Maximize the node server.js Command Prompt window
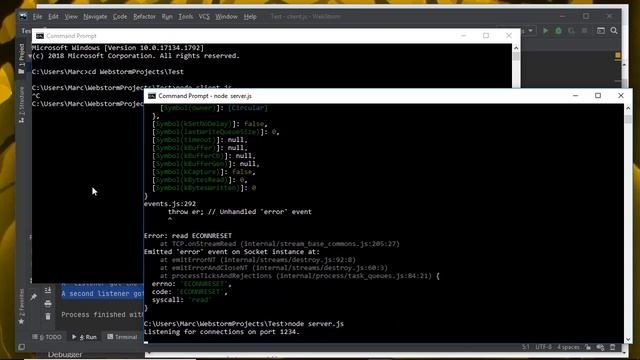This screenshot has height=360, width=640. coord(598,96)
